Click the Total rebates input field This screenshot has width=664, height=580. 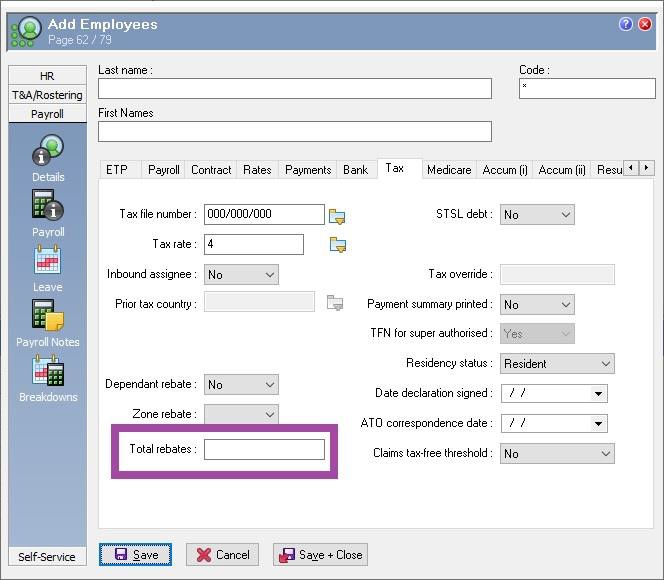tap(264, 450)
